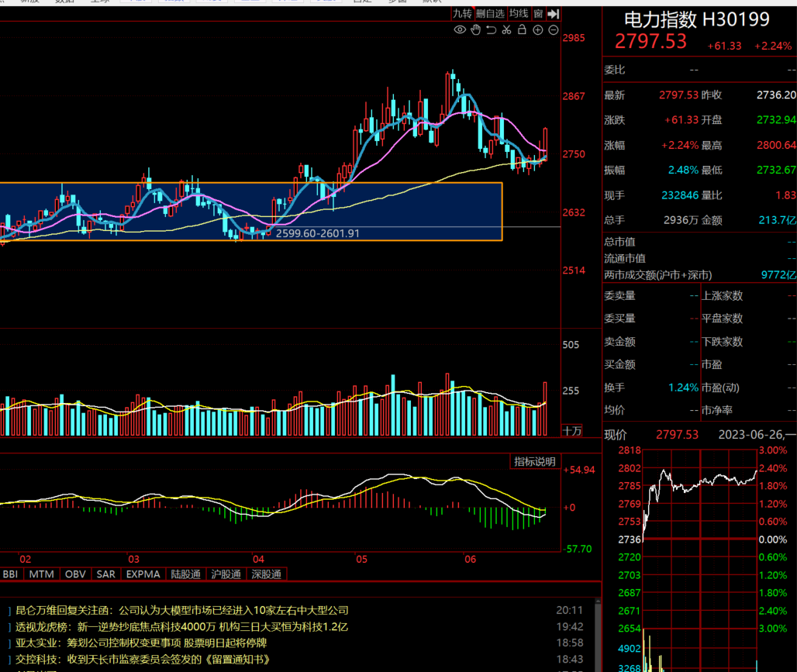
Task: Click the 删自选 button
Action: click(490, 14)
